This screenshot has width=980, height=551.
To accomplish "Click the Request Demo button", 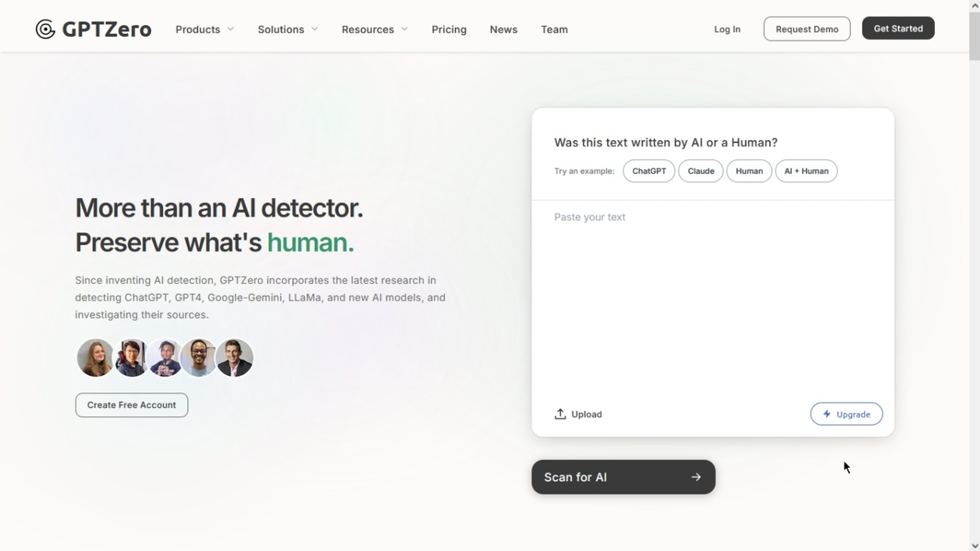I will point(807,29).
